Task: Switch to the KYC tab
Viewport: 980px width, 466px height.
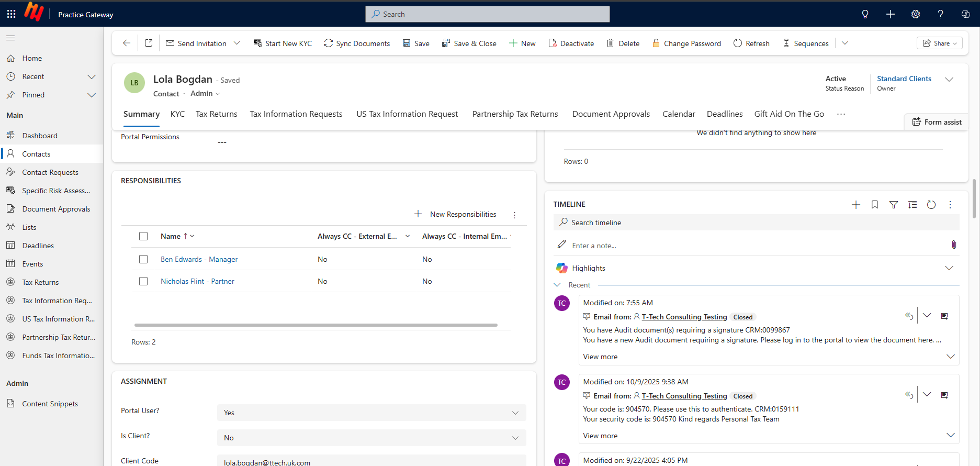Action: (x=177, y=114)
